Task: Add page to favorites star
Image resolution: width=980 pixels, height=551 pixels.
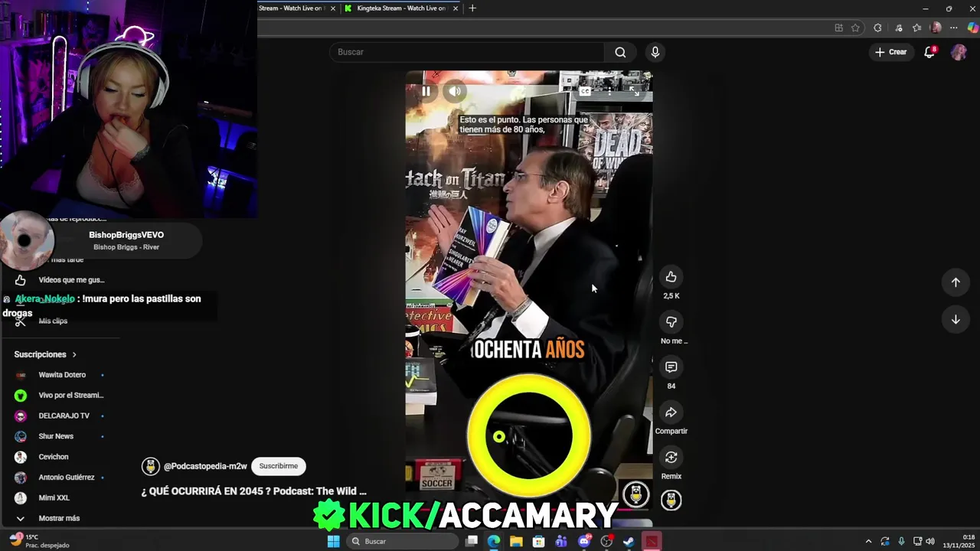Action: click(x=856, y=28)
